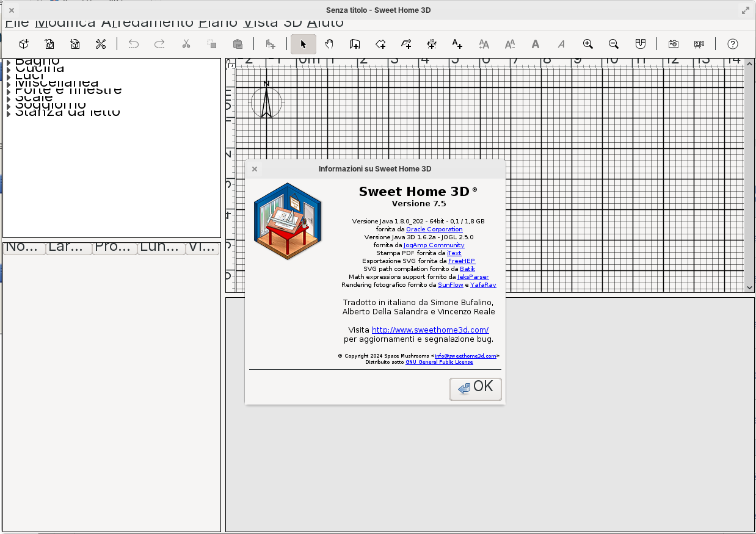Open the Vista 3D menu

(x=272, y=23)
